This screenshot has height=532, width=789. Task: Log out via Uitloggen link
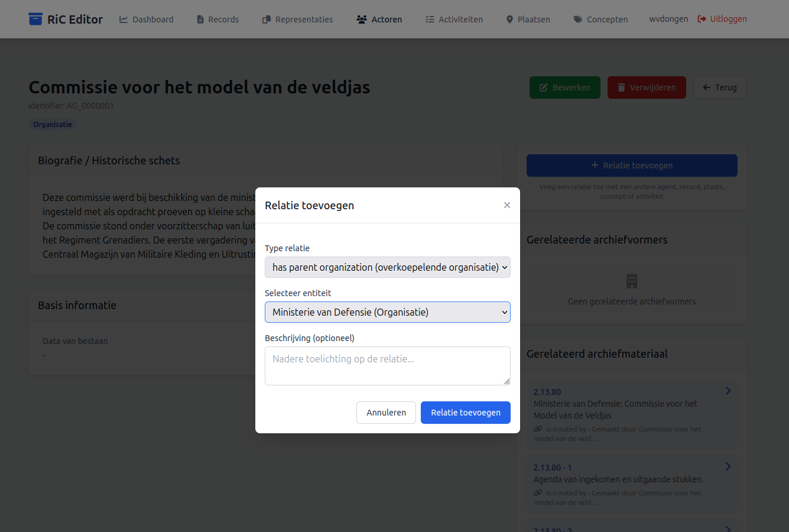click(722, 19)
